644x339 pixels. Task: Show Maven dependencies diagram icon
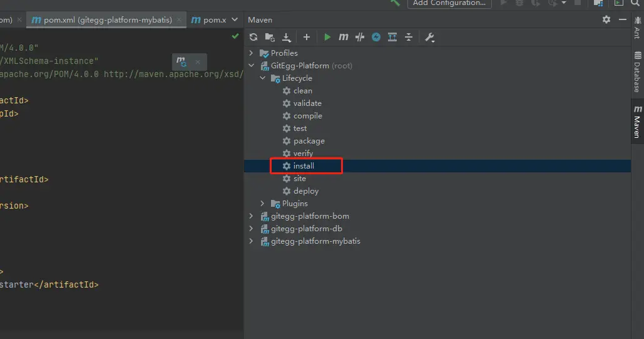[392, 37]
